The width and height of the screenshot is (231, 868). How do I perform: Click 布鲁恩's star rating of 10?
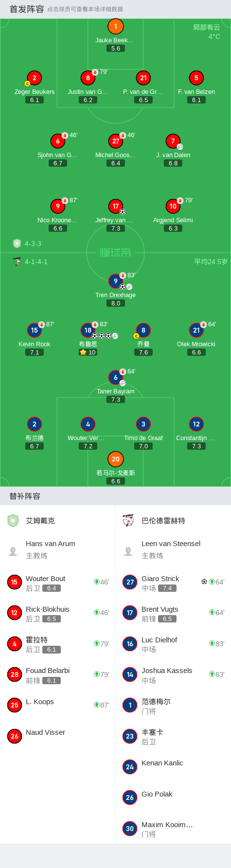click(88, 352)
